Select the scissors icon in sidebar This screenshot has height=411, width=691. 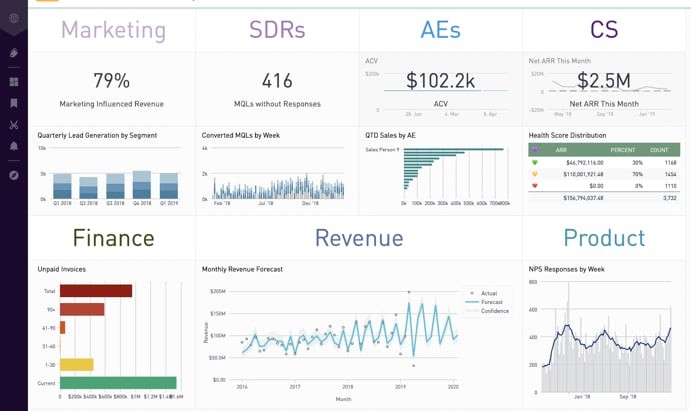click(13, 125)
